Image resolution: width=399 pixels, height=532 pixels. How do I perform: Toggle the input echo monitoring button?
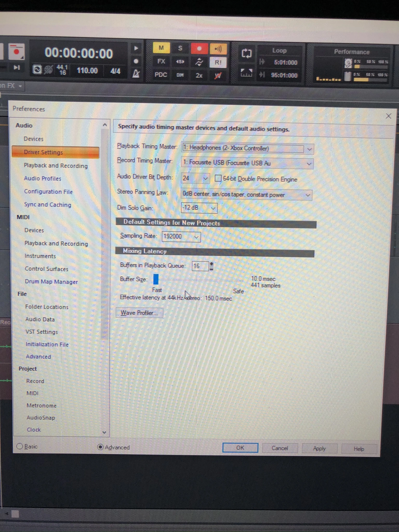coord(218,49)
